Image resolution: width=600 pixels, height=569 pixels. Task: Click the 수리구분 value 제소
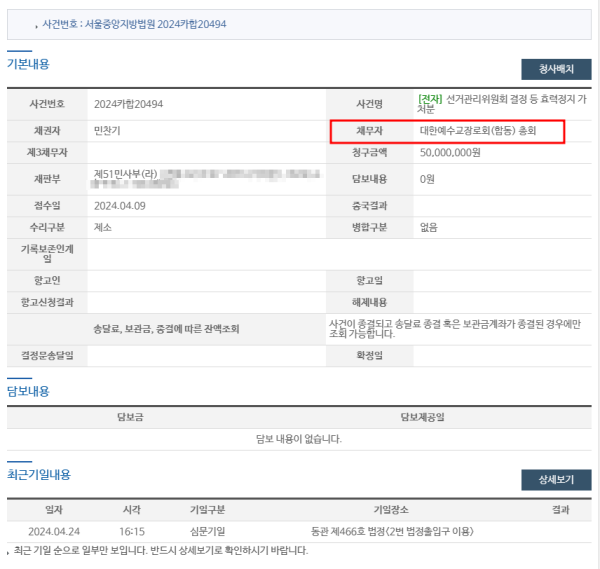coord(102,226)
